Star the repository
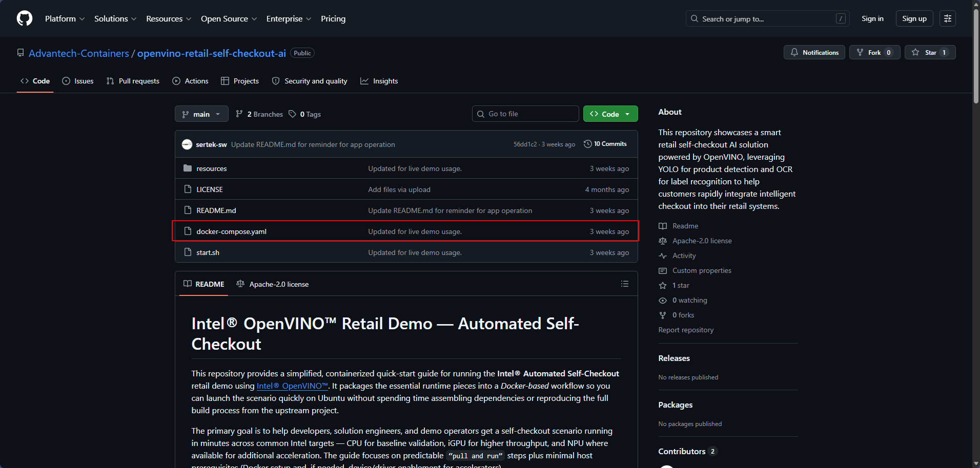This screenshot has width=980, height=468. tap(930, 52)
